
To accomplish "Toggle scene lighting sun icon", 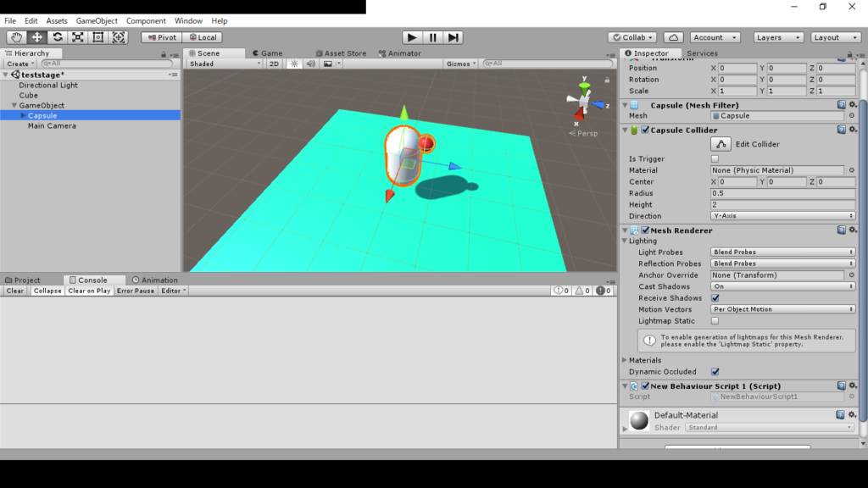I will 294,64.
